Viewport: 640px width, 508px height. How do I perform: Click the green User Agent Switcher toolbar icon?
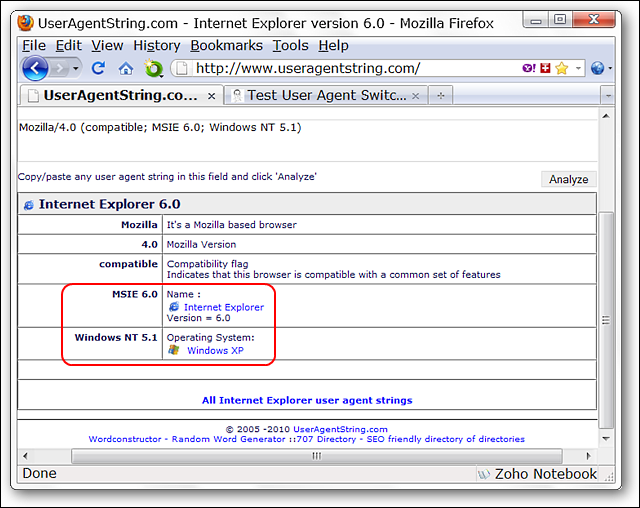(x=153, y=68)
